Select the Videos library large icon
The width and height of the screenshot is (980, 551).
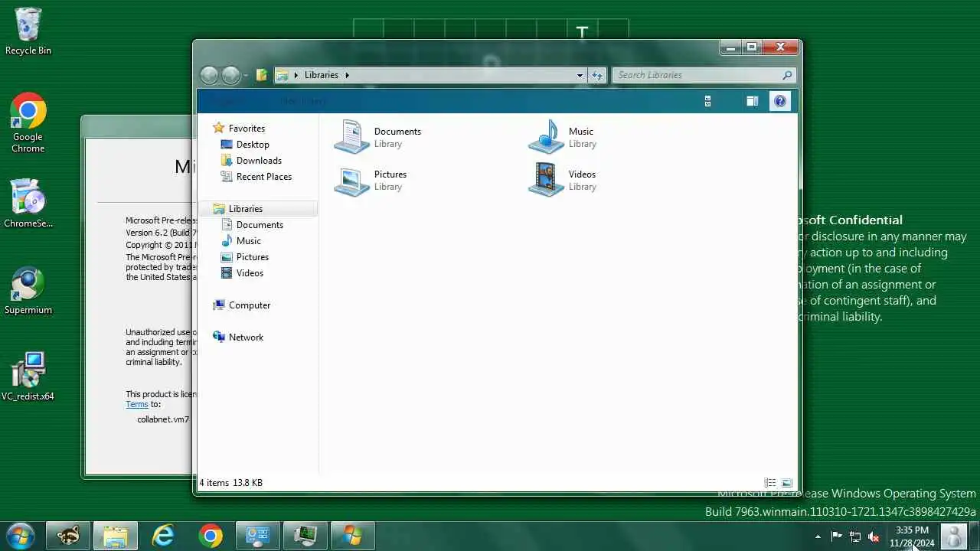546,180
